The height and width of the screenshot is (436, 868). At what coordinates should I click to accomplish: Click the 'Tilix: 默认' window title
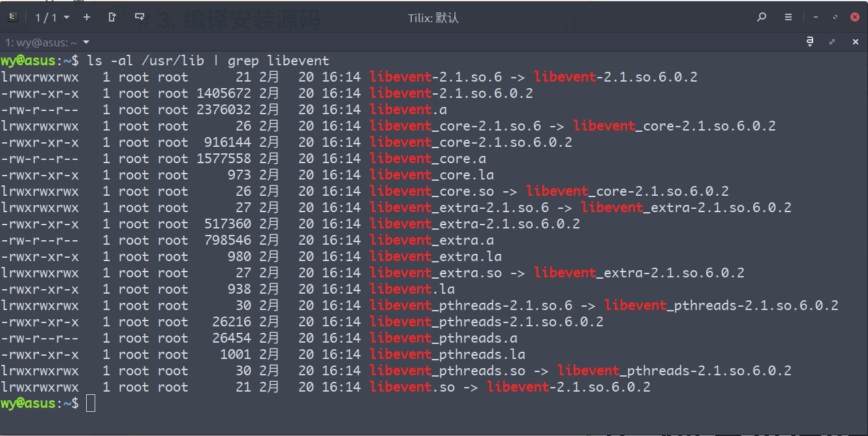tap(433, 17)
